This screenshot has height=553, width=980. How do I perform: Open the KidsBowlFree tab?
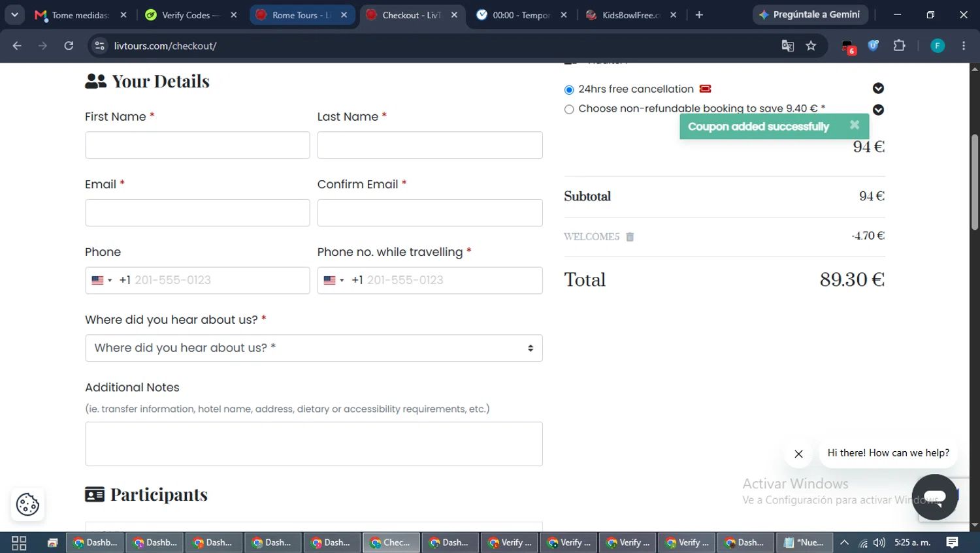[x=631, y=15]
